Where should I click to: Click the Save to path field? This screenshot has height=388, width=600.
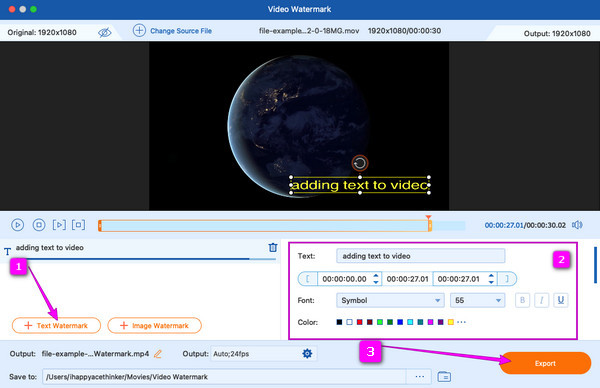[224, 377]
